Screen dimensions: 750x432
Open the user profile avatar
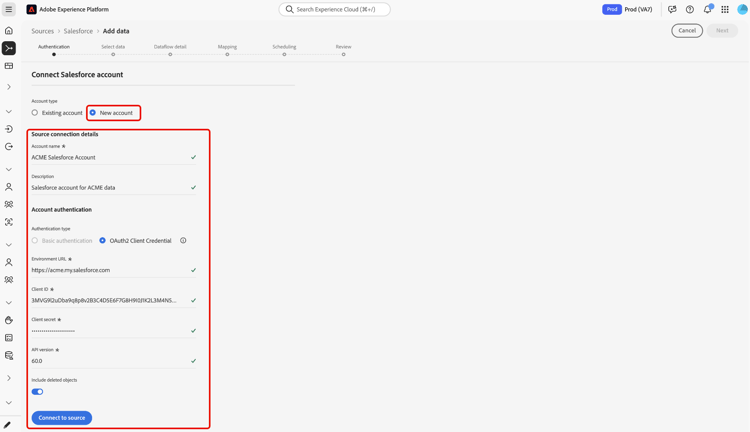click(742, 9)
